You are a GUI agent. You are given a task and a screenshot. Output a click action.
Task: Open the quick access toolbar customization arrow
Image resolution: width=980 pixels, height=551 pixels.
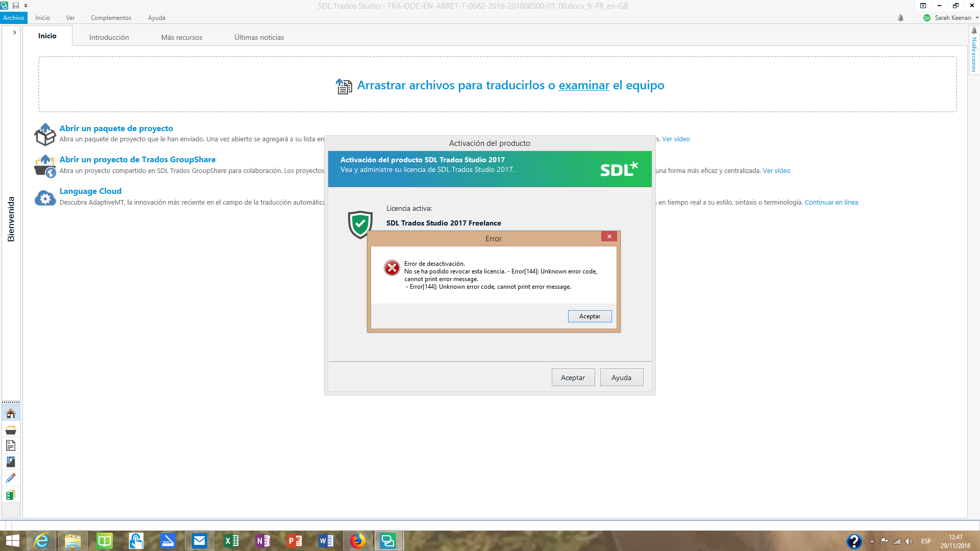tap(26, 6)
